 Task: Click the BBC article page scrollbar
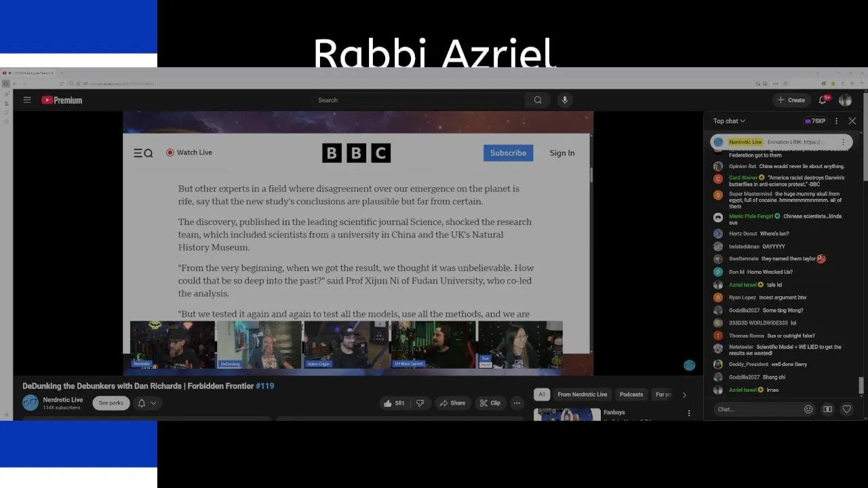coord(591,176)
